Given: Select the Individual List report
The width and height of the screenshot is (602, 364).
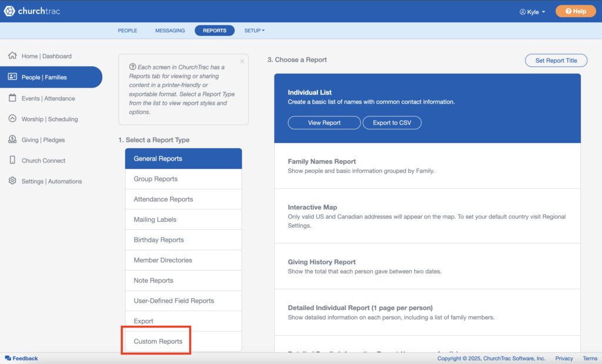Looking at the screenshot, I should [x=427, y=108].
